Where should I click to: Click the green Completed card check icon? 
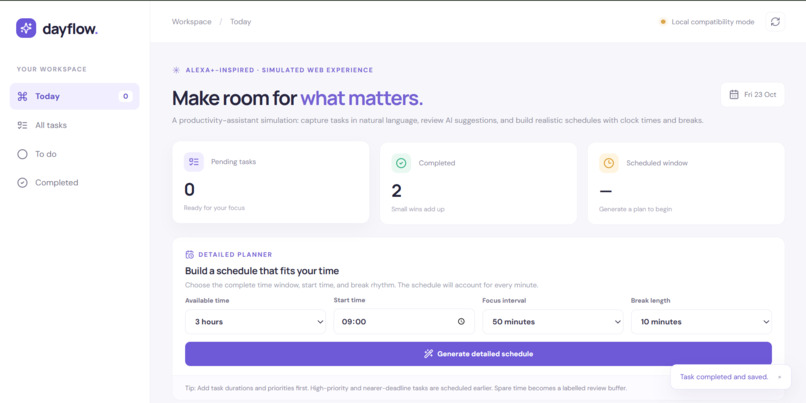(401, 162)
